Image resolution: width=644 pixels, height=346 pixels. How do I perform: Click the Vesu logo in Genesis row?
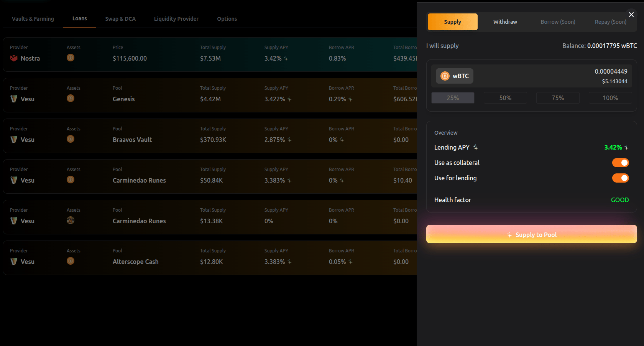coord(14,99)
